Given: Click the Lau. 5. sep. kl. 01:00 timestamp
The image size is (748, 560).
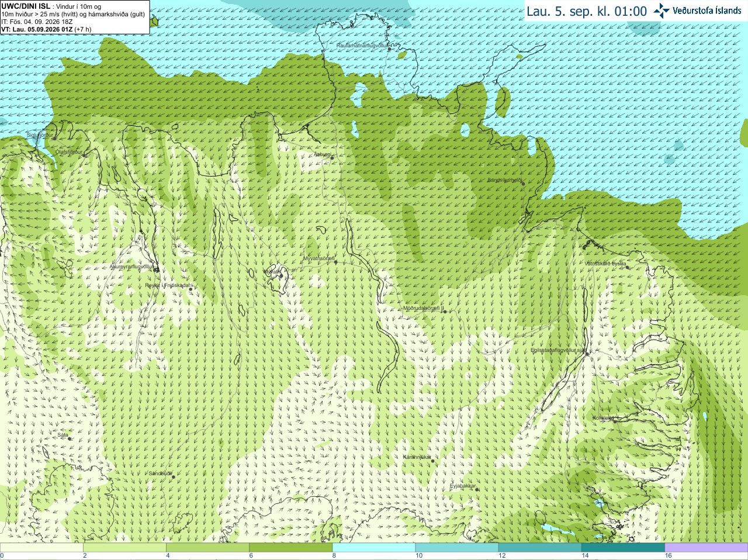Looking at the screenshot, I should click(587, 11).
